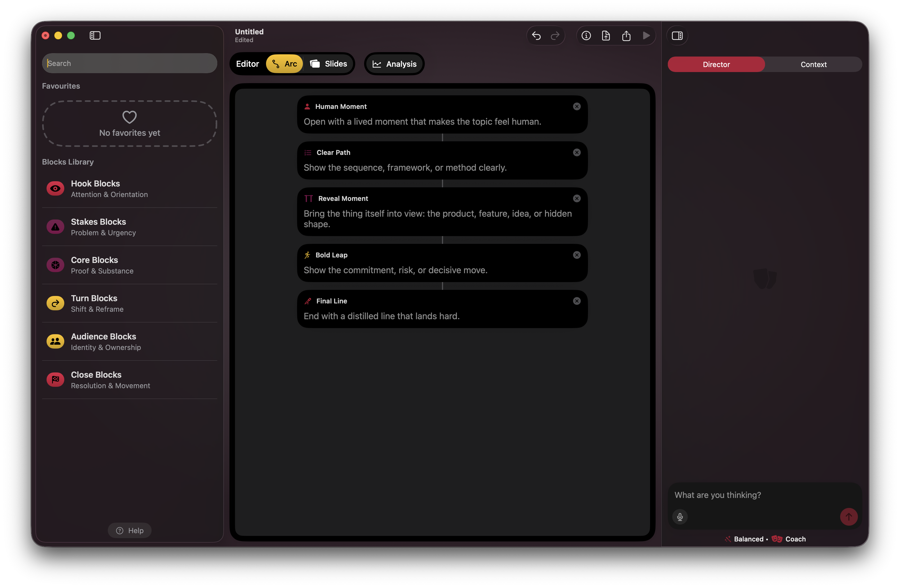The height and width of the screenshot is (588, 900).
Task: Click the Audience Blocks people icon
Action: pos(55,341)
